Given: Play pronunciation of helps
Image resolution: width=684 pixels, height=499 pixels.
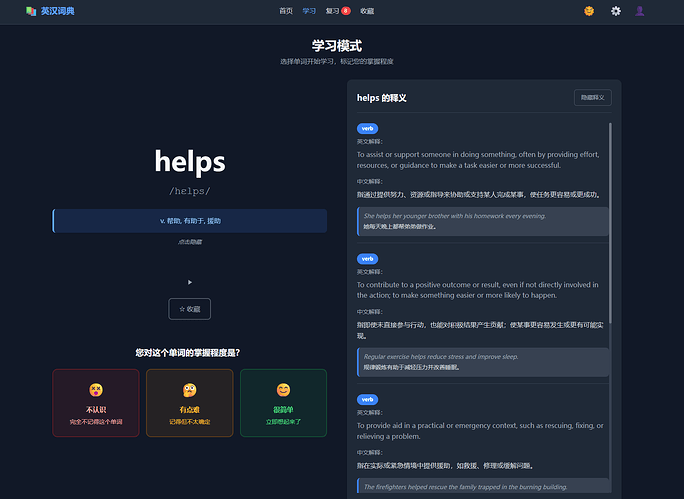Looking at the screenshot, I should tap(190, 282).
